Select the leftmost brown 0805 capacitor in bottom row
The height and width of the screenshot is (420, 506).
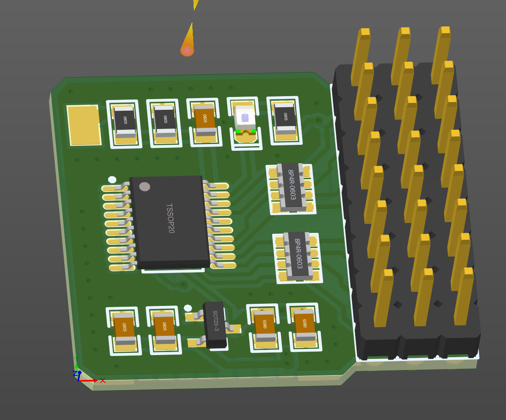coord(124,329)
